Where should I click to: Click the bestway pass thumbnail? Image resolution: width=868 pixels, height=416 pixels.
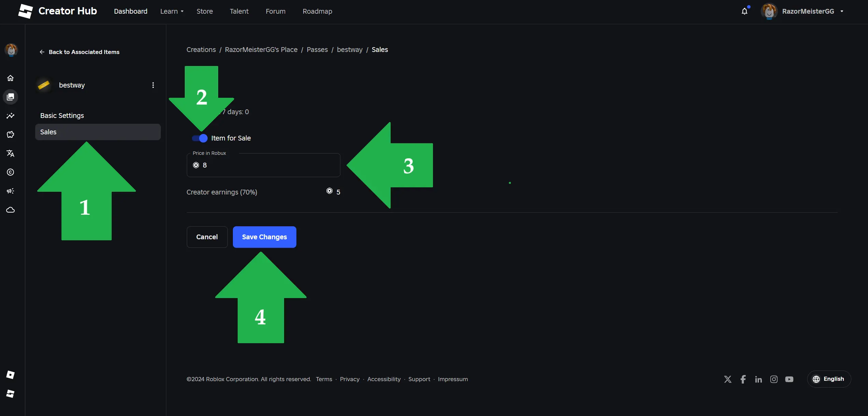[x=44, y=85]
